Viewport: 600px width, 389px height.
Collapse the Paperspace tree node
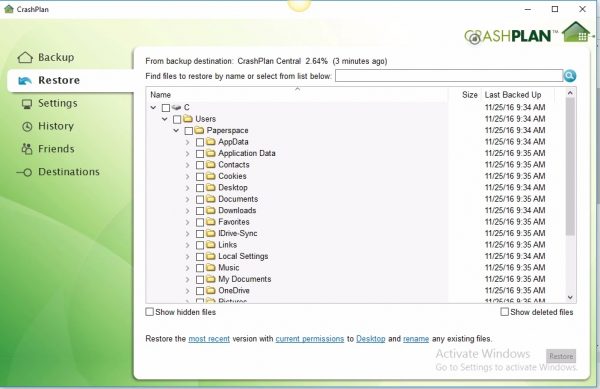pos(176,130)
